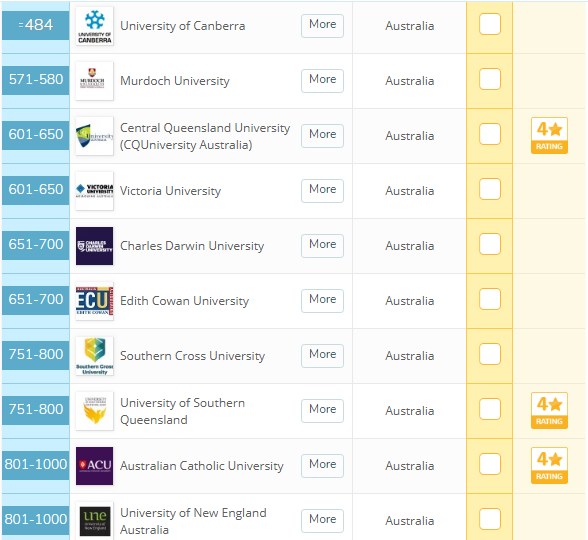Check the compare box for University of Canberra

(x=490, y=24)
